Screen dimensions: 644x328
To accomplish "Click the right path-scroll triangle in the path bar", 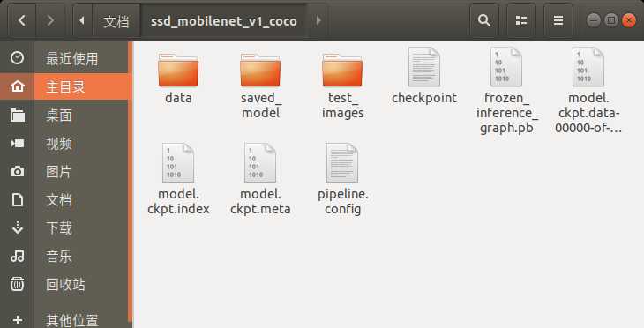I will (318, 20).
